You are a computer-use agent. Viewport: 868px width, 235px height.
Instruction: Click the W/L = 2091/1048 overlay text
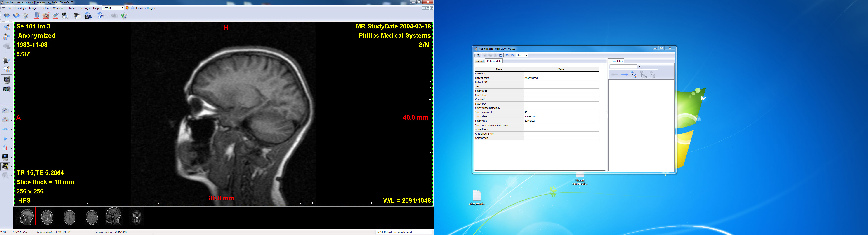point(407,201)
